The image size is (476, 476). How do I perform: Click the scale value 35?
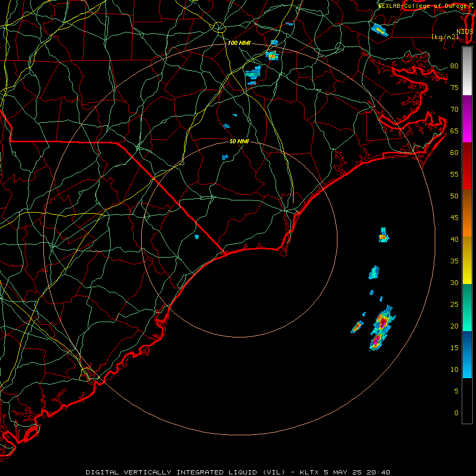pos(454,261)
